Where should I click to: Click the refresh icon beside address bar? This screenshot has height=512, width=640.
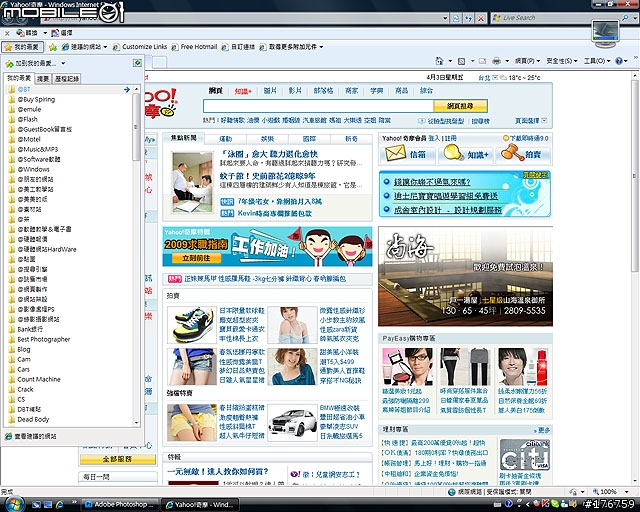pos(469,18)
